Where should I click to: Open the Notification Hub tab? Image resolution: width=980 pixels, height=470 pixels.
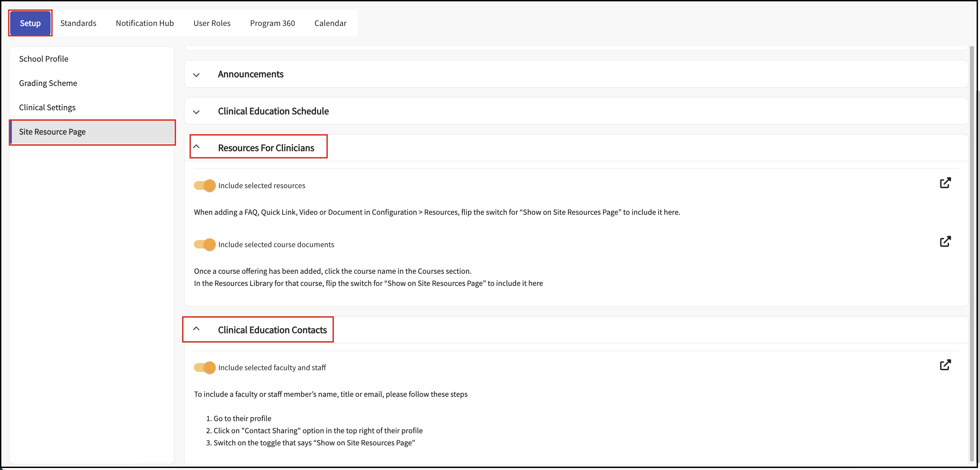tap(145, 23)
